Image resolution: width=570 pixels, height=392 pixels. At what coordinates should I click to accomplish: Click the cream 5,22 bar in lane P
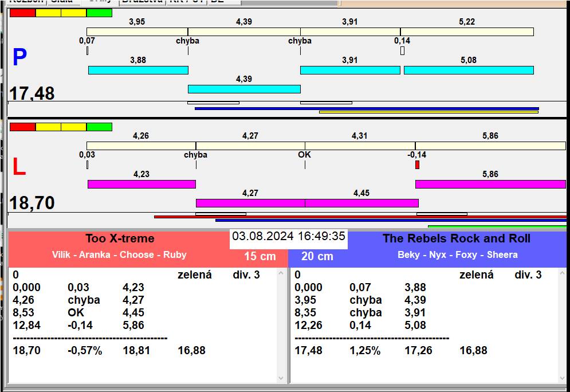(467, 32)
